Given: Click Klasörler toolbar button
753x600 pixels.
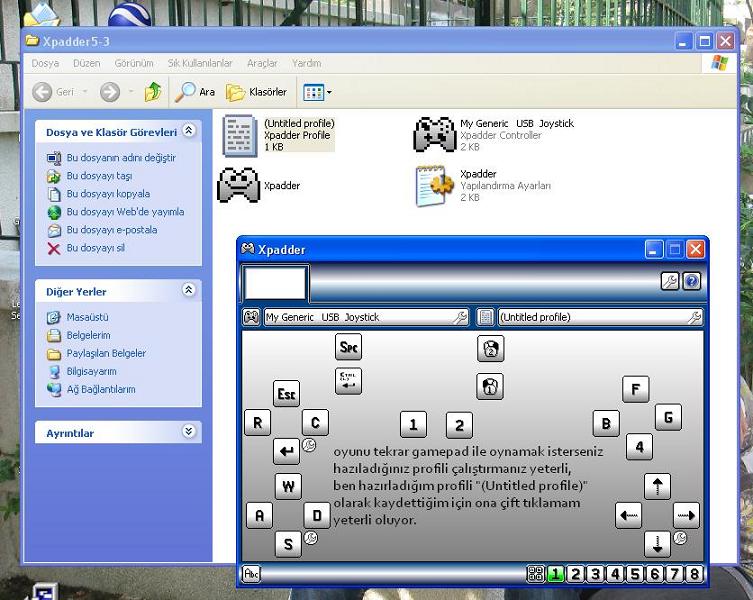Looking at the screenshot, I should [x=256, y=92].
